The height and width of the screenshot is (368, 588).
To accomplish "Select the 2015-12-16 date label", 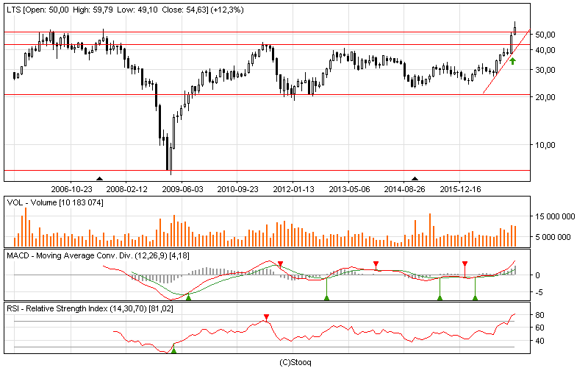I will pos(461,189).
